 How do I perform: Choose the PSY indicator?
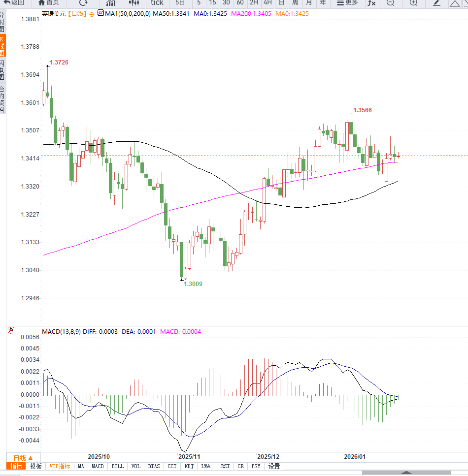(256, 466)
